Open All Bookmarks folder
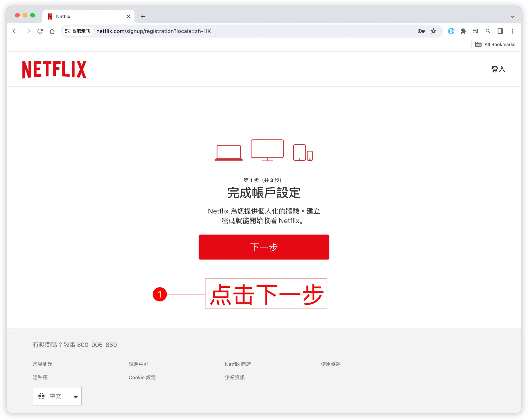 pyautogui.click(x=495, y=44)
